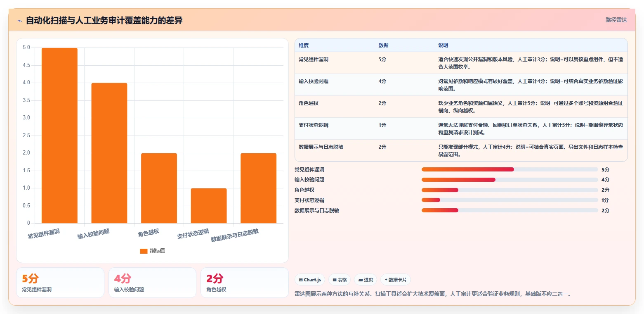This screenshot has width=644, height=314.
Task: Click the 数据展示与日志脱敏 x-axis label
Action: 235,235
